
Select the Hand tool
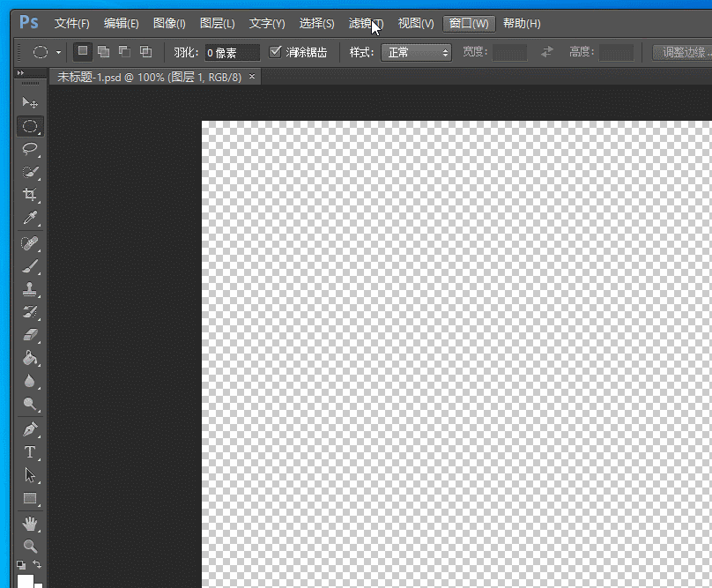pos(30,524)
